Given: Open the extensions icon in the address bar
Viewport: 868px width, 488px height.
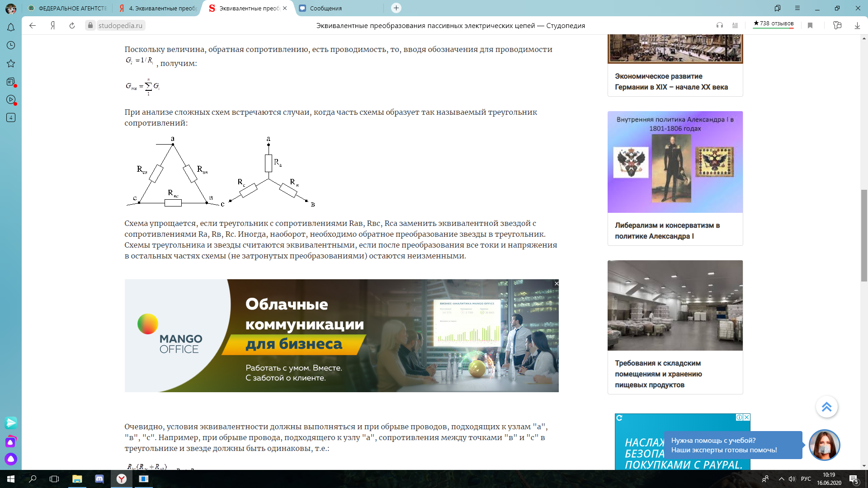Looking at the screenshot, I should coord(837,26).
